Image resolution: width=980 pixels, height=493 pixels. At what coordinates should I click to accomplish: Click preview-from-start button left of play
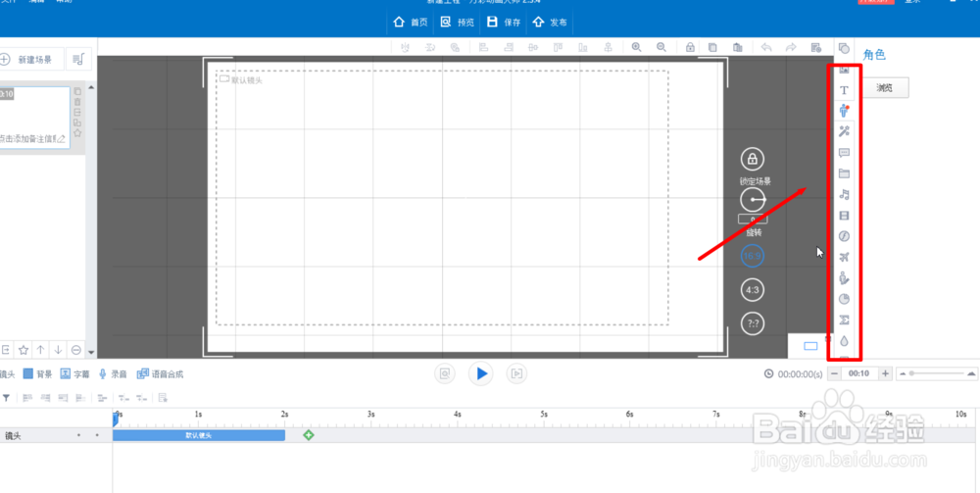click(445, 373)
